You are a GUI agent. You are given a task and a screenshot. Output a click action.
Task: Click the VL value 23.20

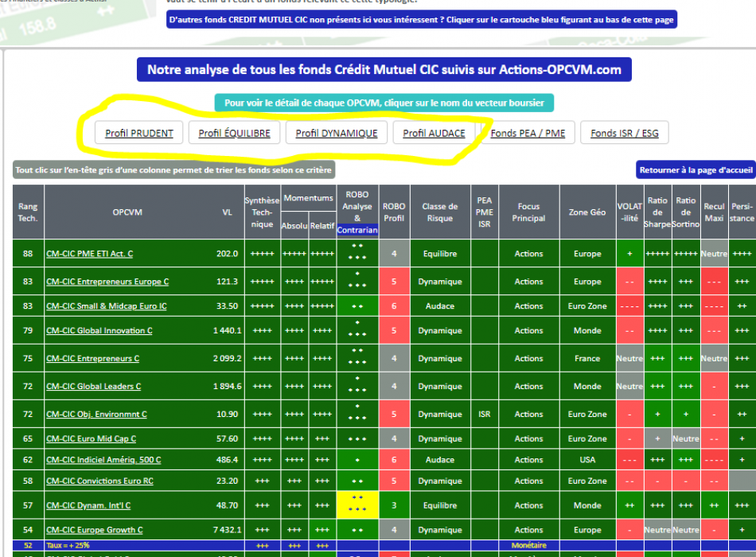point(227,481)
